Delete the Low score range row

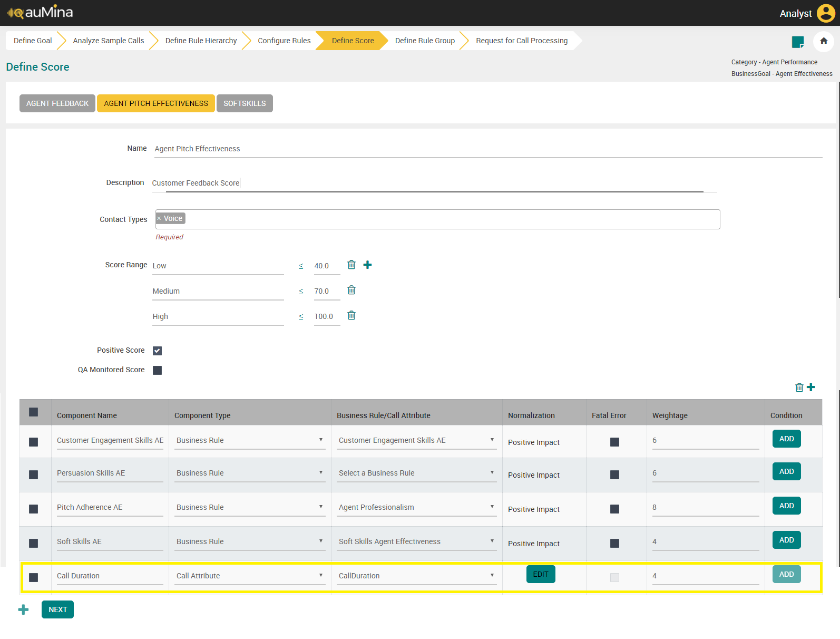[351, 265]
